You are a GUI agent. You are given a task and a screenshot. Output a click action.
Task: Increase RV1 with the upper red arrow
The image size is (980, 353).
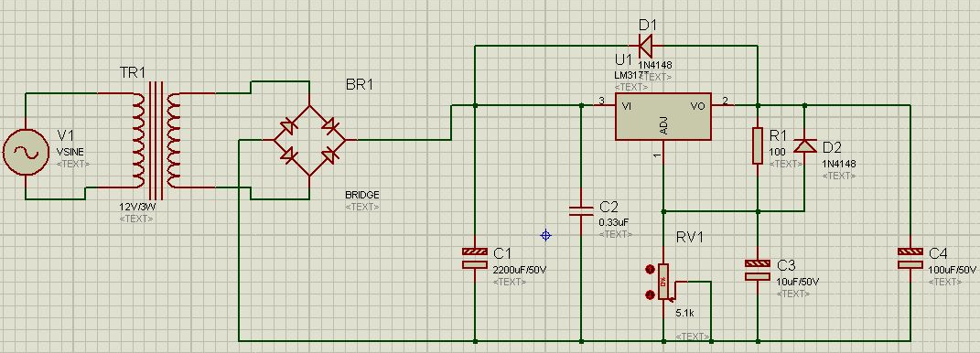pyautogui.click(x=650, y=269)
